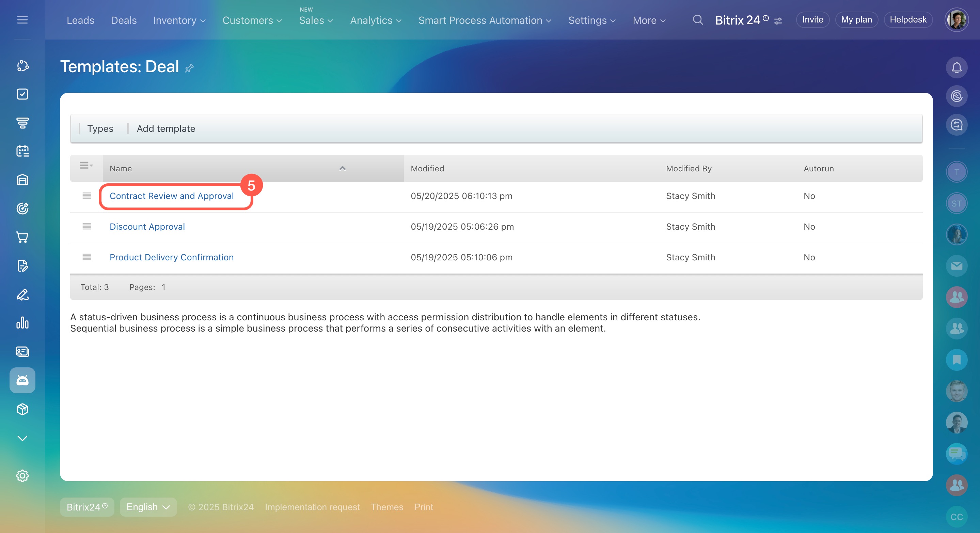
Task: Open the Leads menu item
Action: click(80, 20)
